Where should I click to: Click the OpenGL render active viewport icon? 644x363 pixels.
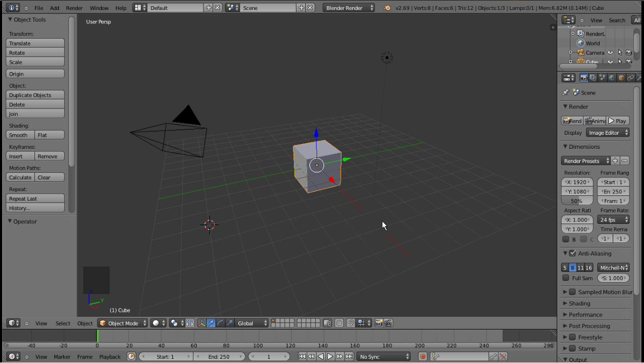pyautogui.click(x=379, y=323)
